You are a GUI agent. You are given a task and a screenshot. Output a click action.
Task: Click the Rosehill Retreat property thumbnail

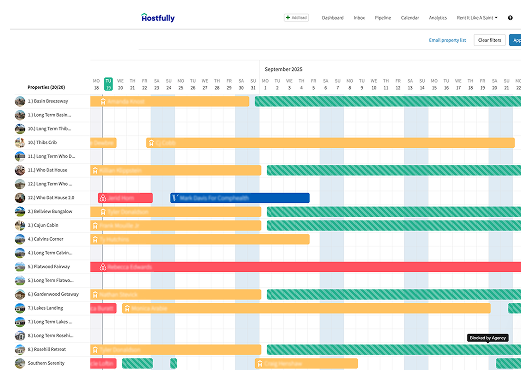[20, 350]
